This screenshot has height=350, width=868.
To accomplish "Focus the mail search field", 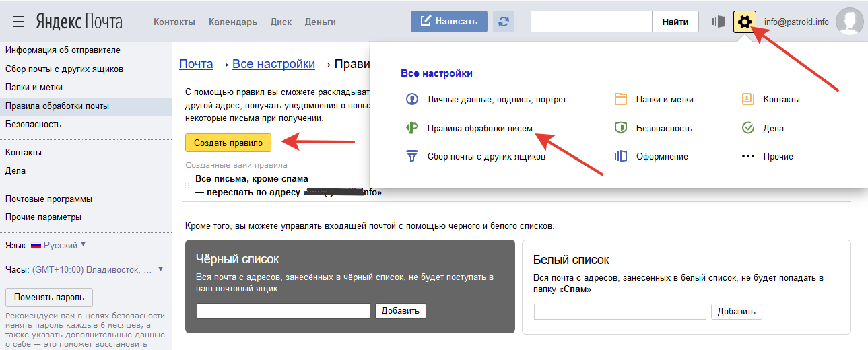I will pos(591,22).
